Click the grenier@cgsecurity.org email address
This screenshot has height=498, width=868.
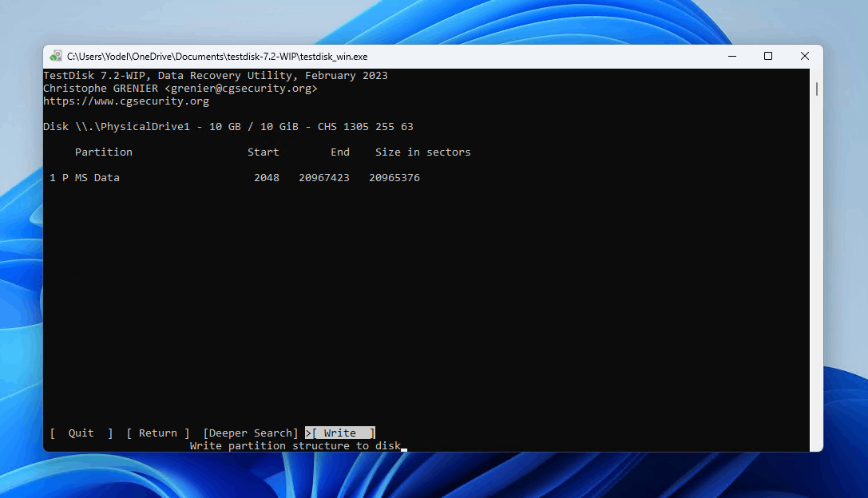241,89
